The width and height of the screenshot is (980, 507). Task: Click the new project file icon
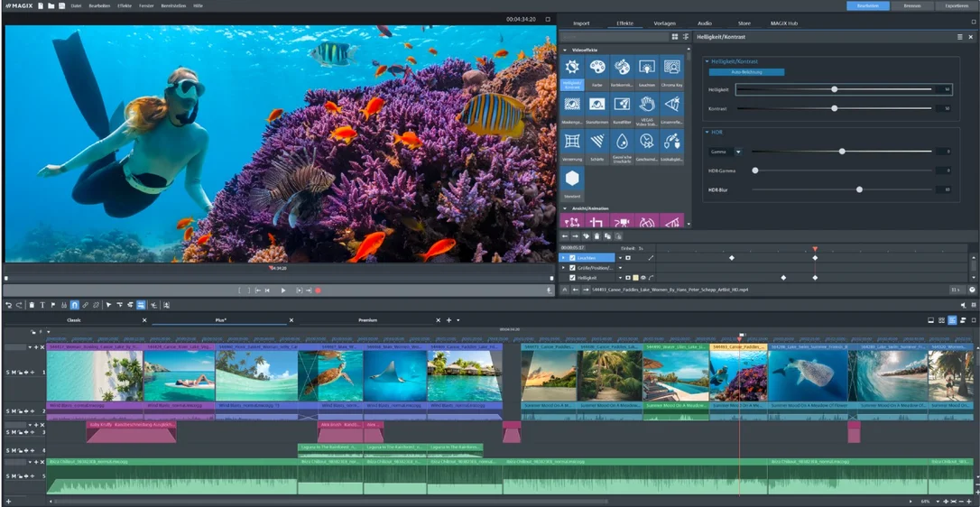coord(41,5)
